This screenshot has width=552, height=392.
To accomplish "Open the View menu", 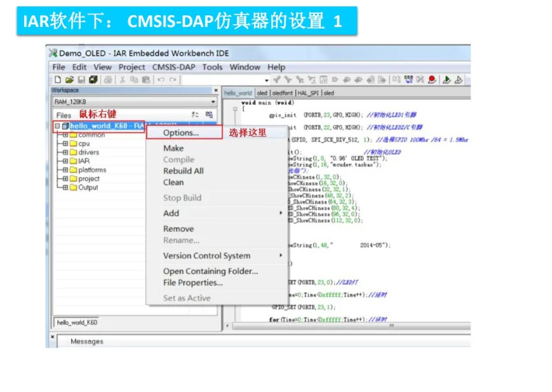I will tap(102, 67).
